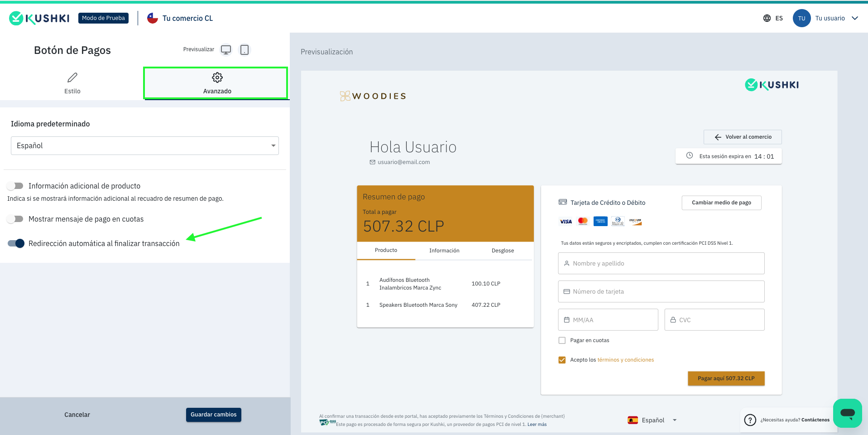Viewport: 868px width, 435px height.
Task: Click the globe language icon
Action: point(767,18)
